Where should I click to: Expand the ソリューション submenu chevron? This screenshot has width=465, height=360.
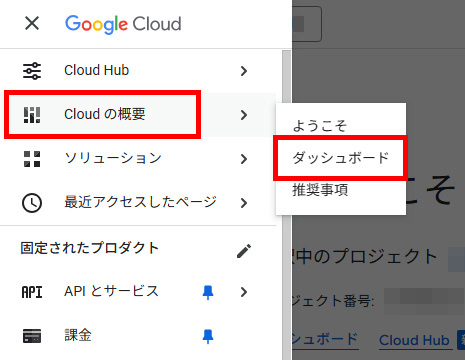coord(244,159)
